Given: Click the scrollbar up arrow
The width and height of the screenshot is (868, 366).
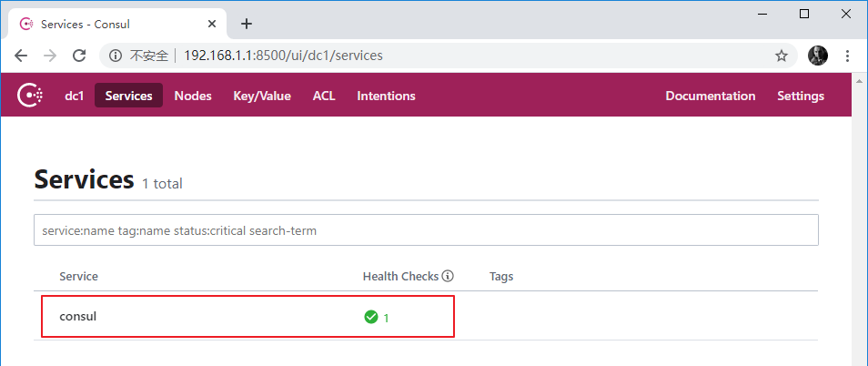Looking at the screenshot, I should (x=859, y=81).
